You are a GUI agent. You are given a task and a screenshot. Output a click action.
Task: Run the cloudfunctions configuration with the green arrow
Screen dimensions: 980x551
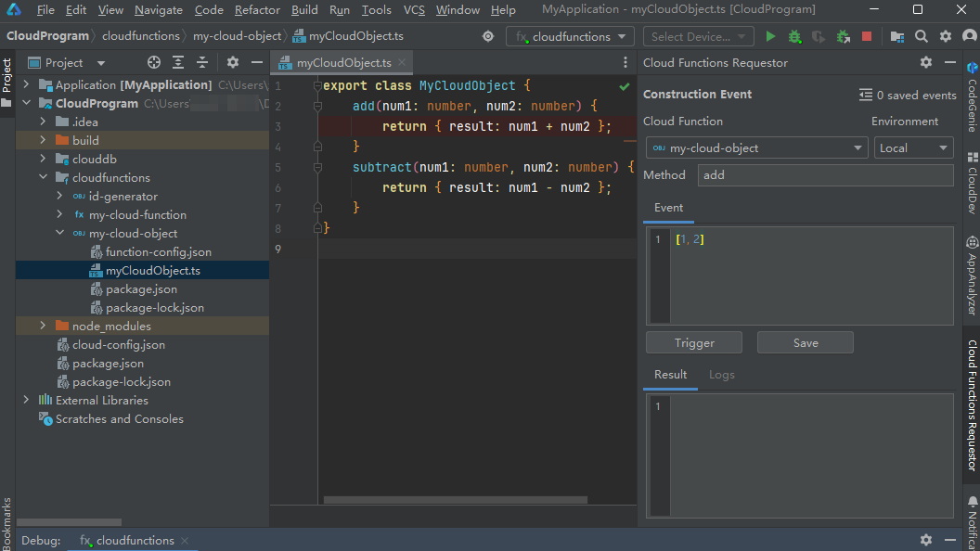click(770, 36)
